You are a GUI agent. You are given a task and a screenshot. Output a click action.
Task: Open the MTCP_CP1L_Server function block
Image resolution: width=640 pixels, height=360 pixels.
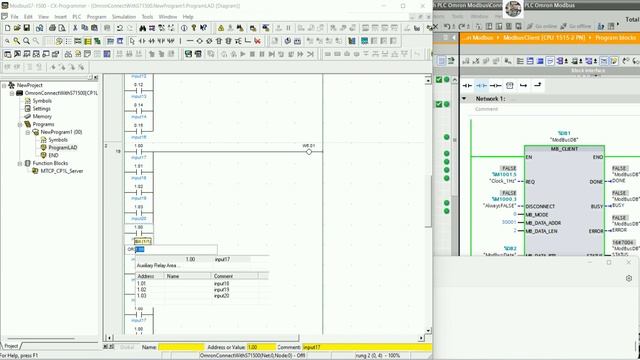click(62, 171)
